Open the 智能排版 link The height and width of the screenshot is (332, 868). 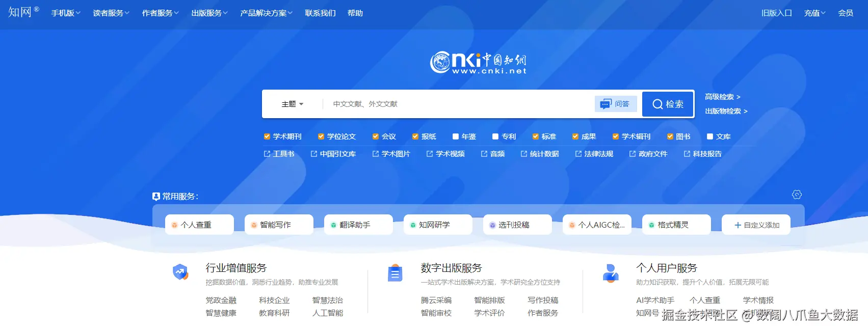[489, 300]
